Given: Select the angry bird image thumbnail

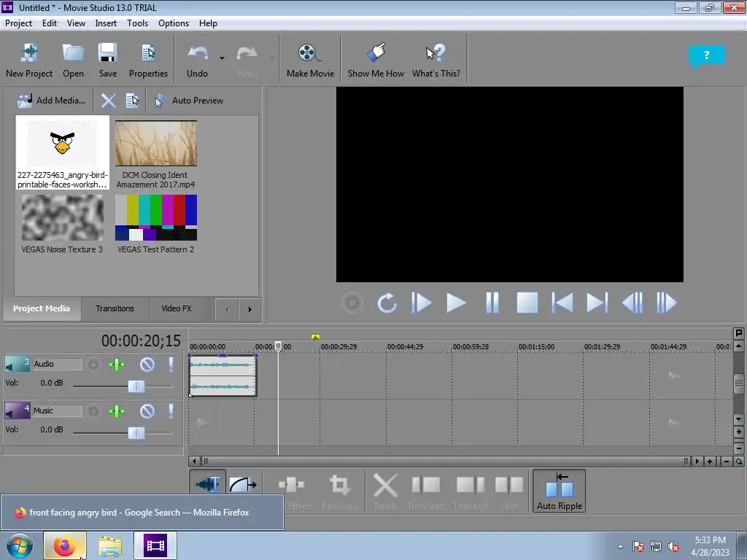Looking at the screenshot, I should [x=63, y=153].
